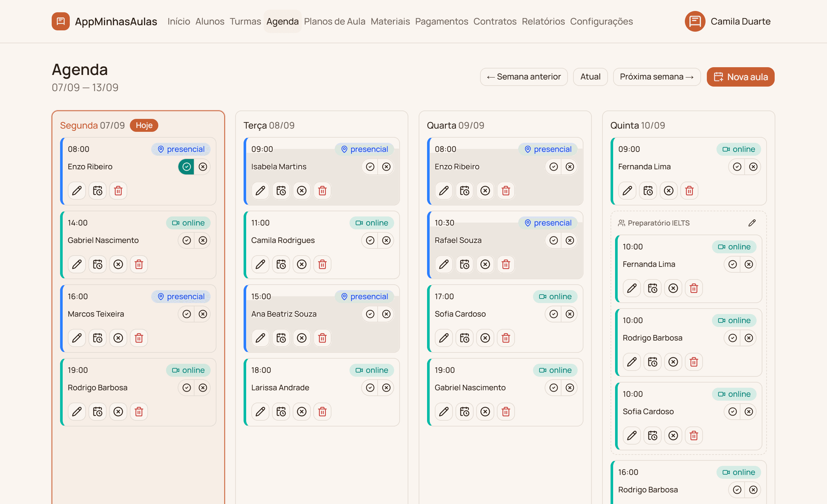The width and height of the screenshot is (827, 504).
Task: Mark Rodrigo Barbosa absent at Thursday 16:00
Action: coord(753,489)
